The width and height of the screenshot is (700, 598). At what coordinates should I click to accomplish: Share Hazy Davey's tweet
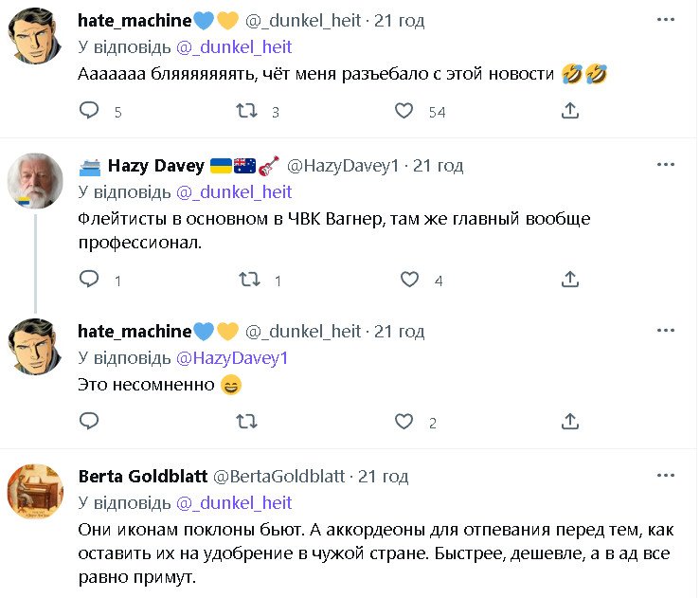570,280
